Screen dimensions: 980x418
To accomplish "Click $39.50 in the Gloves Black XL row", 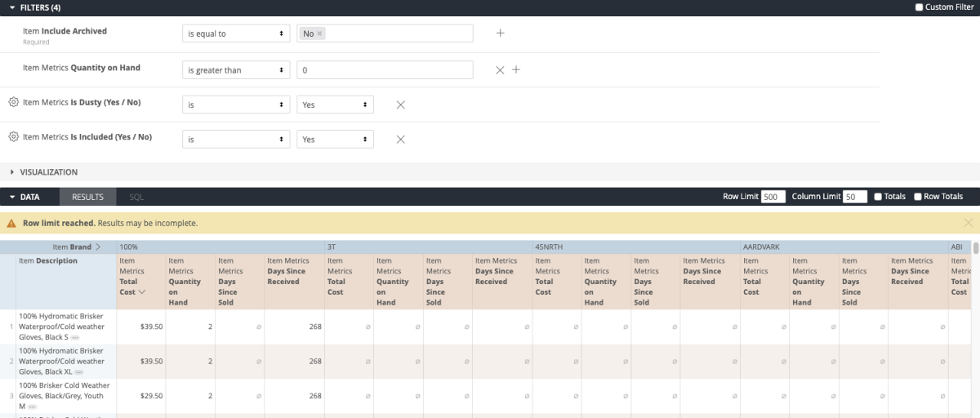I will pyautogui.click(x=151, y=361).
